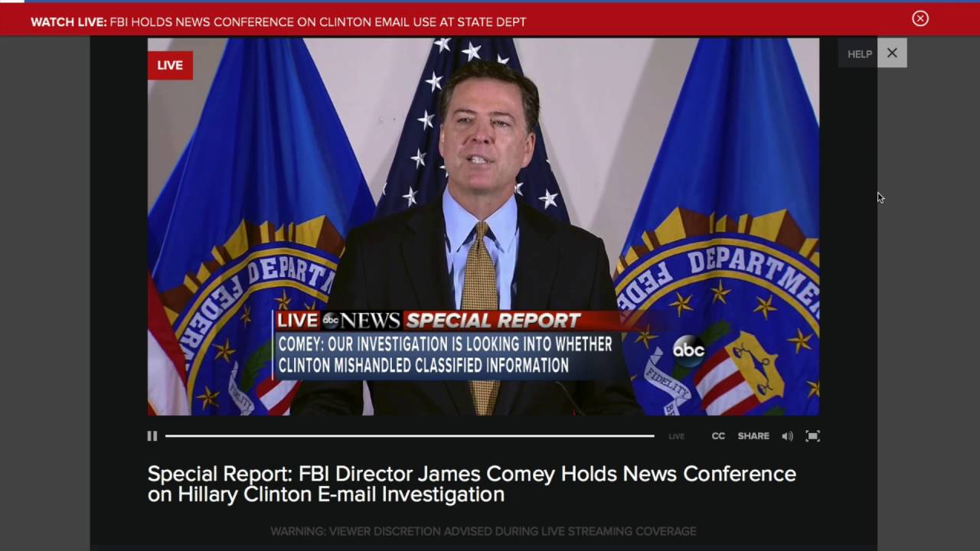Open the FBI news conference banner link

click(x=318, y=22)
